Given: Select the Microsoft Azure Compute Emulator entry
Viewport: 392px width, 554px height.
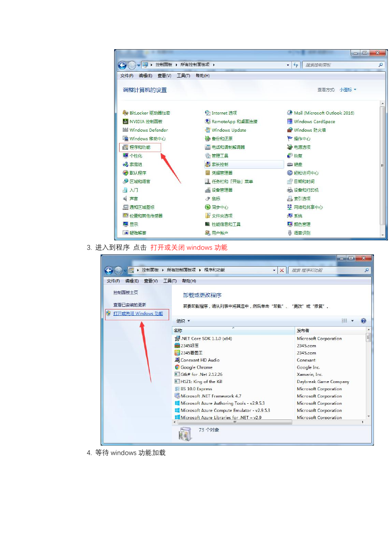Looking at the screenshot, I should [x=269, y=411].
